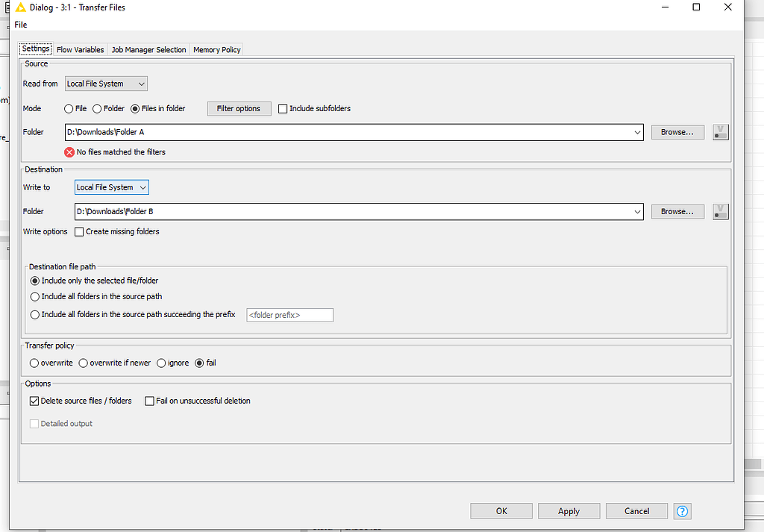Open the help question mark icon
The image size is (764, 532).
(682, 511)
